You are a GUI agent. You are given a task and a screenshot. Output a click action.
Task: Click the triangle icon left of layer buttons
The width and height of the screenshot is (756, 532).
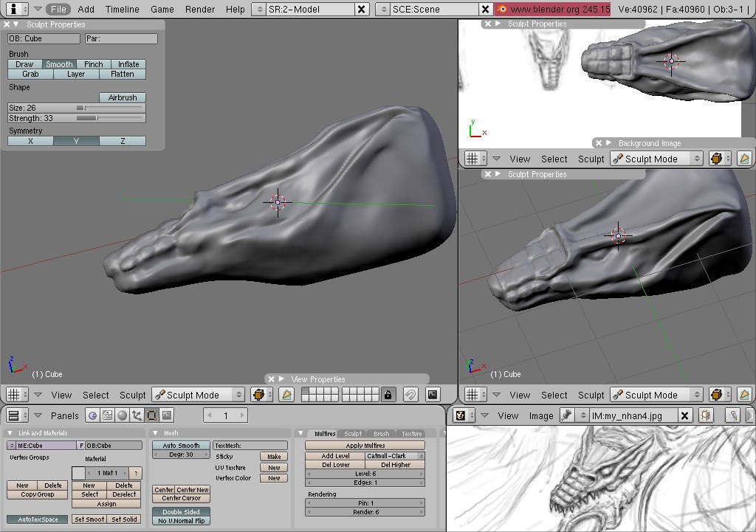tap(286, 395)
